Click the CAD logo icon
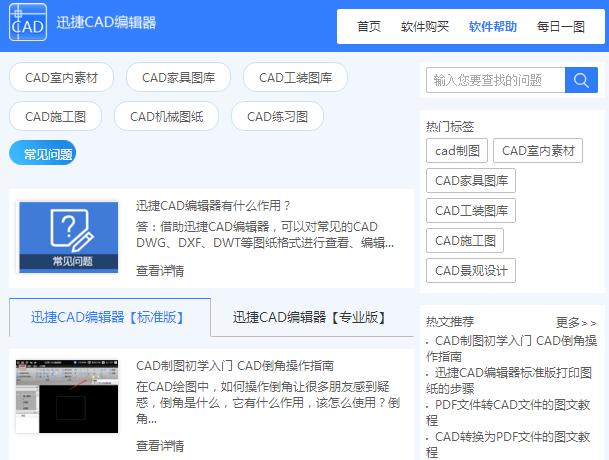609x460 pixels. click(x=28, y=22)
